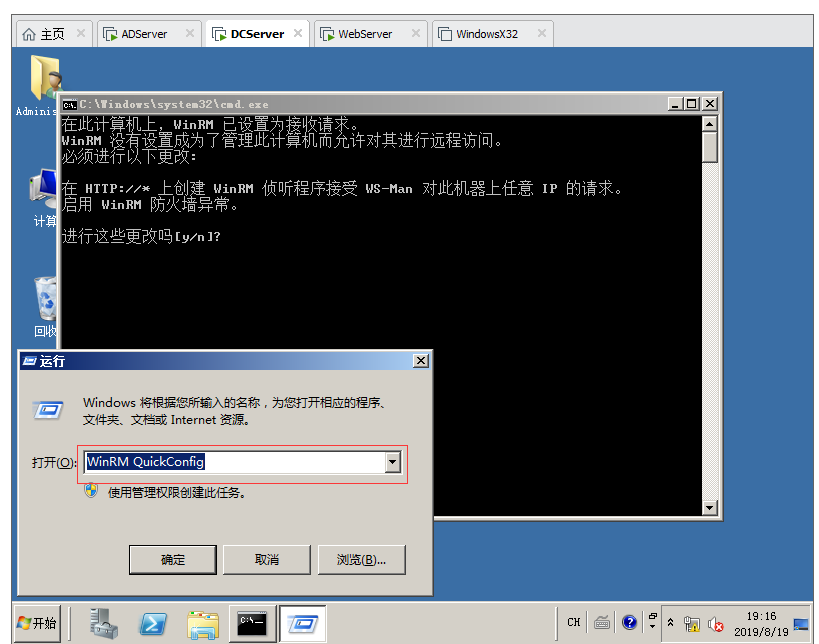The image size is (819, 644).
Task: Click the 取消 button
Action: [x=266, y=559]
